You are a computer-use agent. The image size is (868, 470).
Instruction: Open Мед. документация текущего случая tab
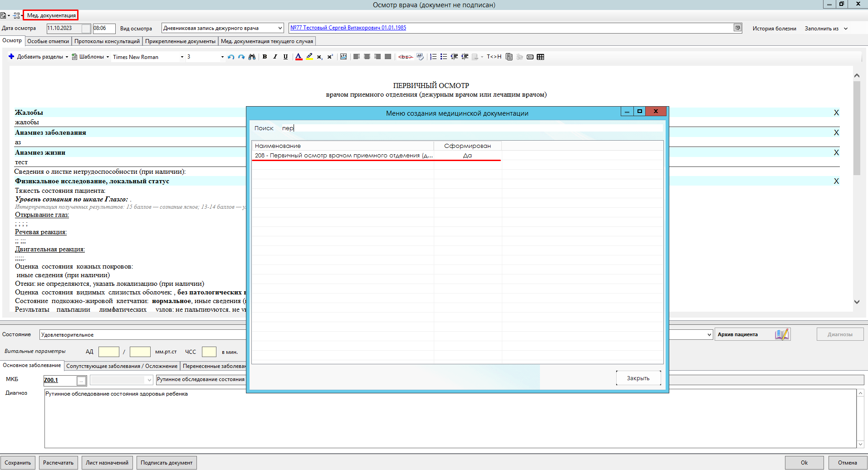[267, 41]
